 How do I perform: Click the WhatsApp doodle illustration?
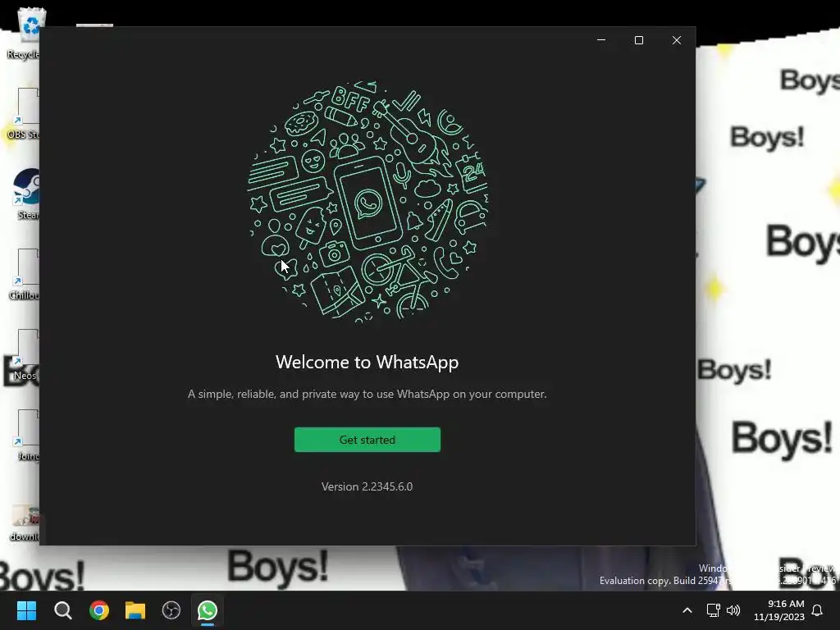(367, 201)
